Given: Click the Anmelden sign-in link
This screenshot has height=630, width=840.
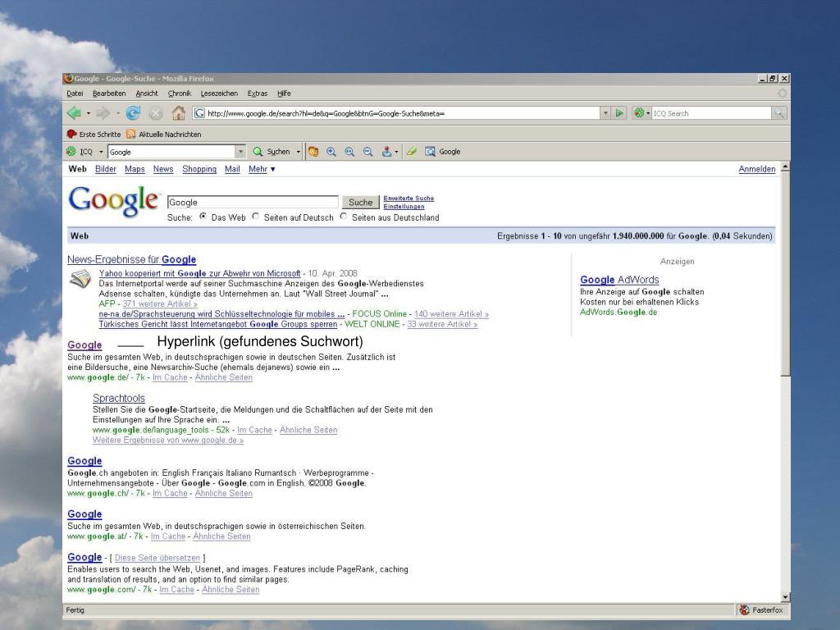Looking at the screenshot, I should point(757,169).
